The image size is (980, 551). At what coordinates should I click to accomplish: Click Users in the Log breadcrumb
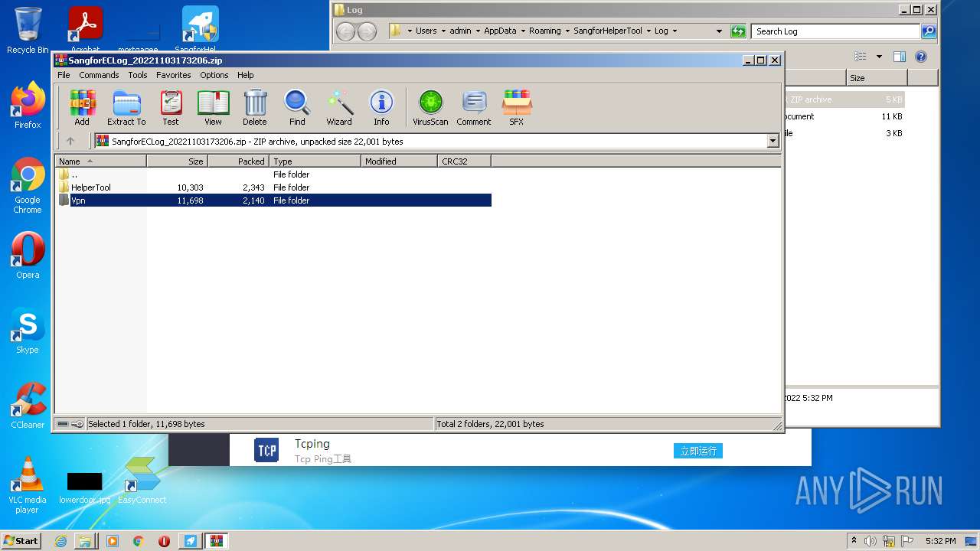426,31
